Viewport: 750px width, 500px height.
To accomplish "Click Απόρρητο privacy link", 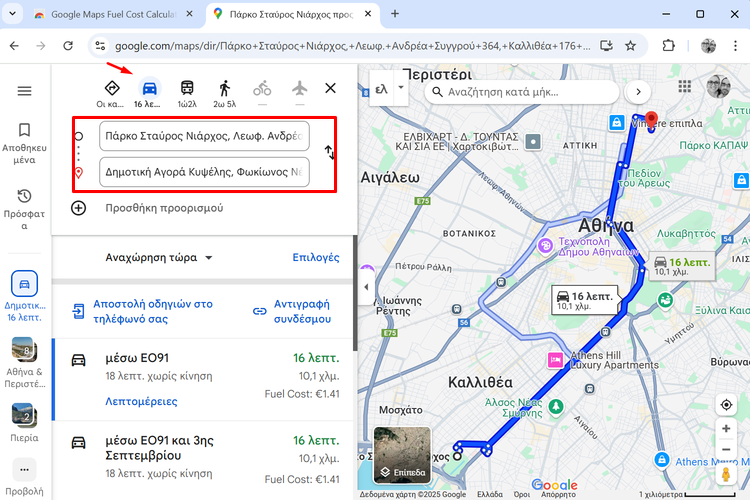I will [558, 494].
